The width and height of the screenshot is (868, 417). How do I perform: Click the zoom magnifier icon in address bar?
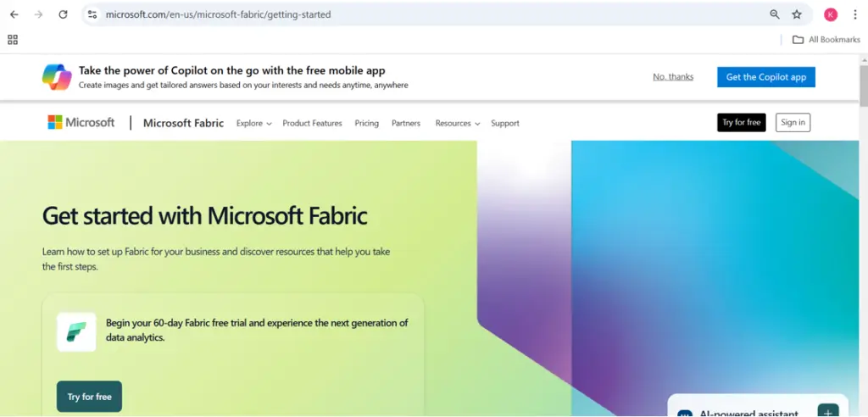(x=775, y=14)
